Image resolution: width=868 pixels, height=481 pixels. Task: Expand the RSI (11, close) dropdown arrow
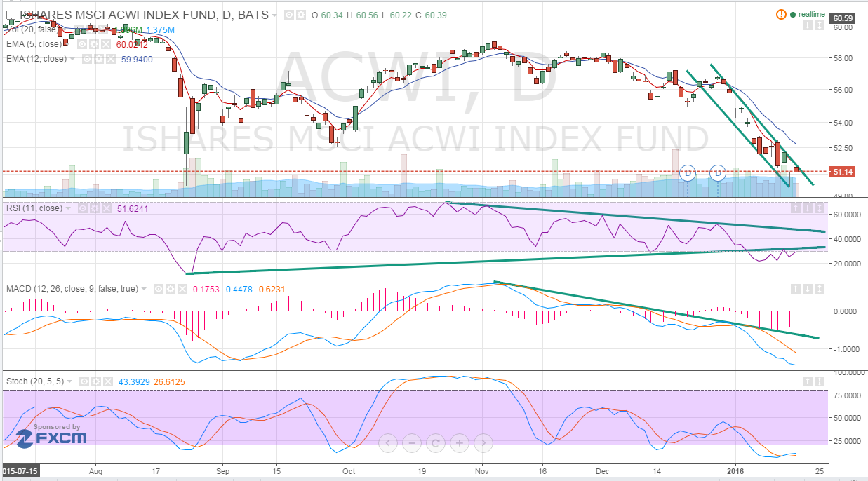(x=67, y=208)
